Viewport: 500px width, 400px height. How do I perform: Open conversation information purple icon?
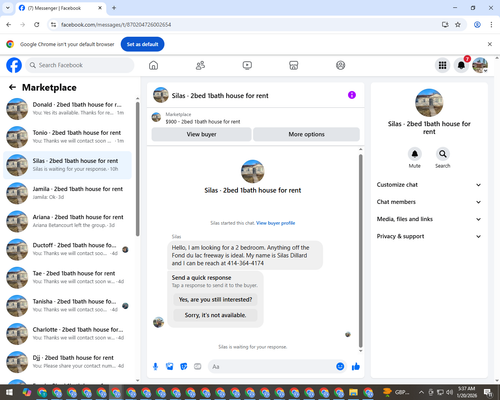[x=352, y=95]
